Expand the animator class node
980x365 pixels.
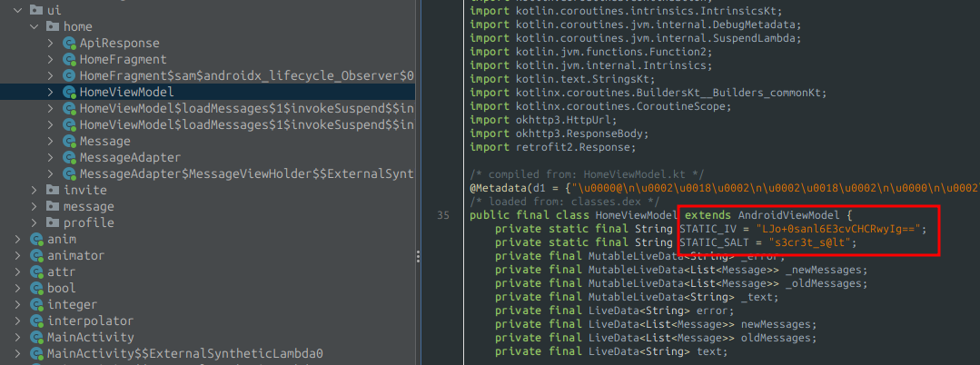pyautogui.click(x=17, y=256)
